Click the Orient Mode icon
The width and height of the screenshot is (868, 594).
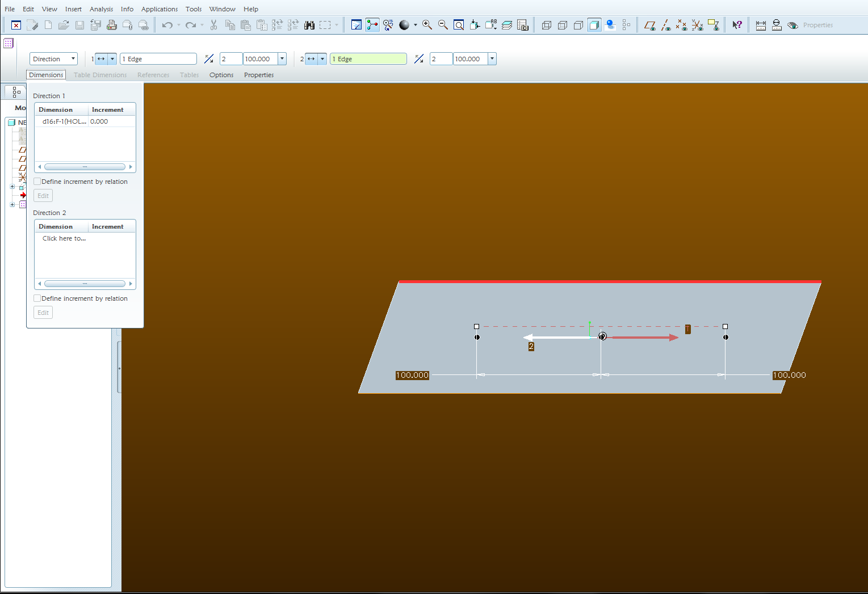(x=388, y=25)
